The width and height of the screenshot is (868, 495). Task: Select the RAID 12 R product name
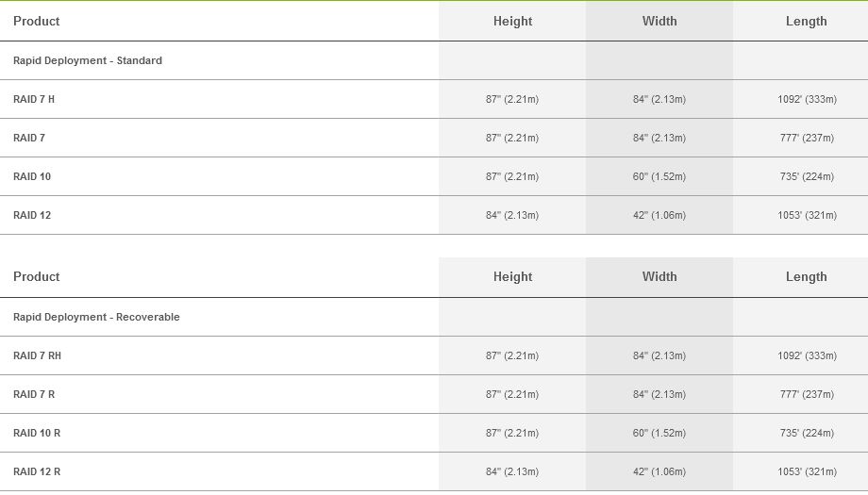click(37, 471)
